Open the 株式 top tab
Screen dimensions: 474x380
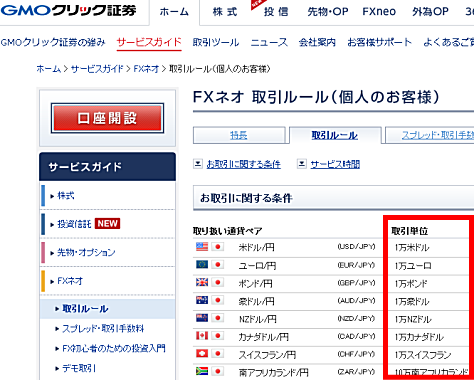[x=225, y=12]
